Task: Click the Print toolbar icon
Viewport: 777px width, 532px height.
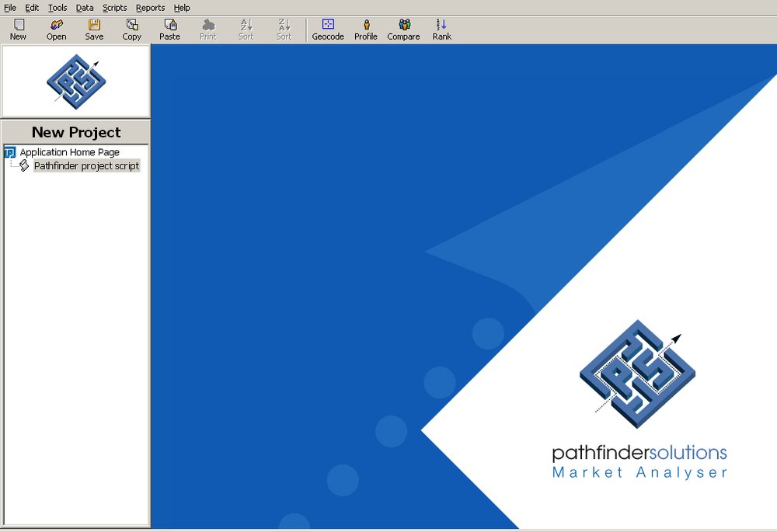Action: (x=208, y=30)
